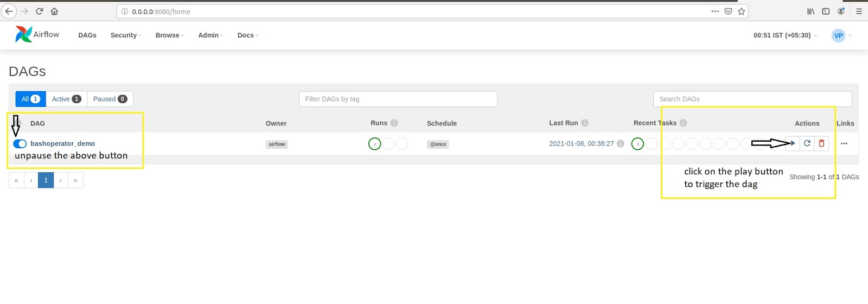Image resolution: width=868 pixels, height=304 pixels.
Task: Open the timezone 00:51 IST dropdown
Action: click(x=784, y=35)
